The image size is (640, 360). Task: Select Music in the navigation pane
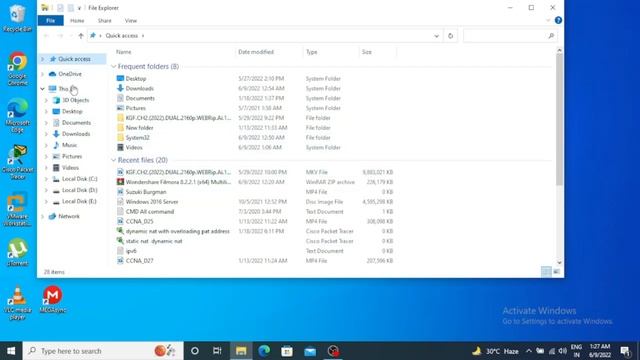click(x=69, y=145)
